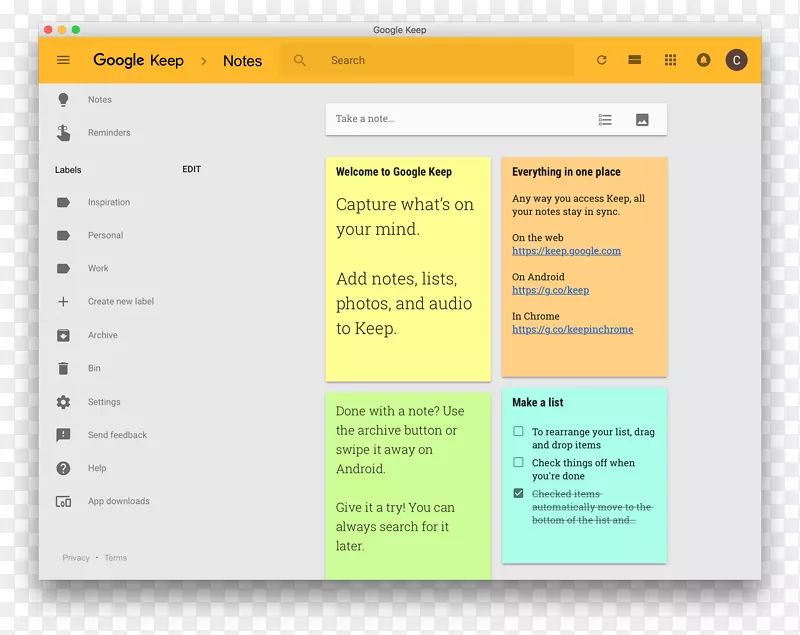Image resolution: width=800 pixels, height=635 pixels.
Task: Click the account avatar labeled C
Action: point(736,60)
